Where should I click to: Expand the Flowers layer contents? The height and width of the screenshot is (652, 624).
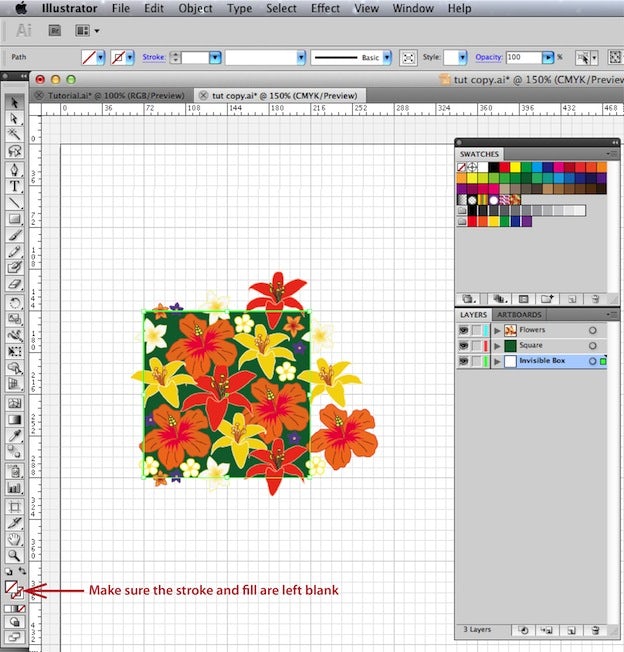[x=497, y=330]
